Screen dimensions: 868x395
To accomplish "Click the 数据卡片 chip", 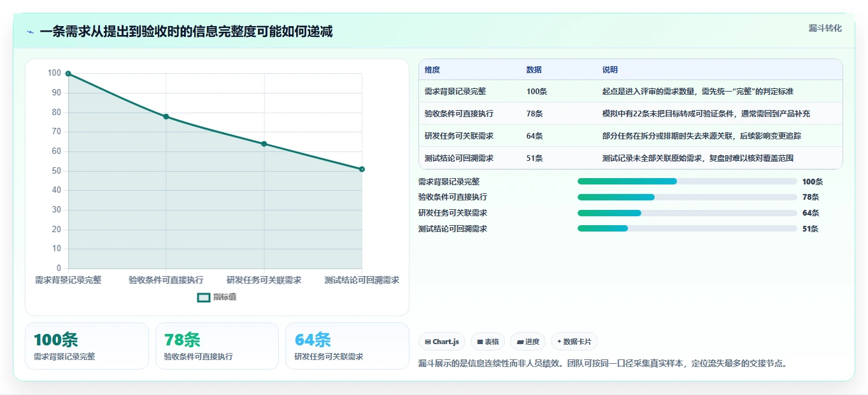I will (x=574, y=342).
